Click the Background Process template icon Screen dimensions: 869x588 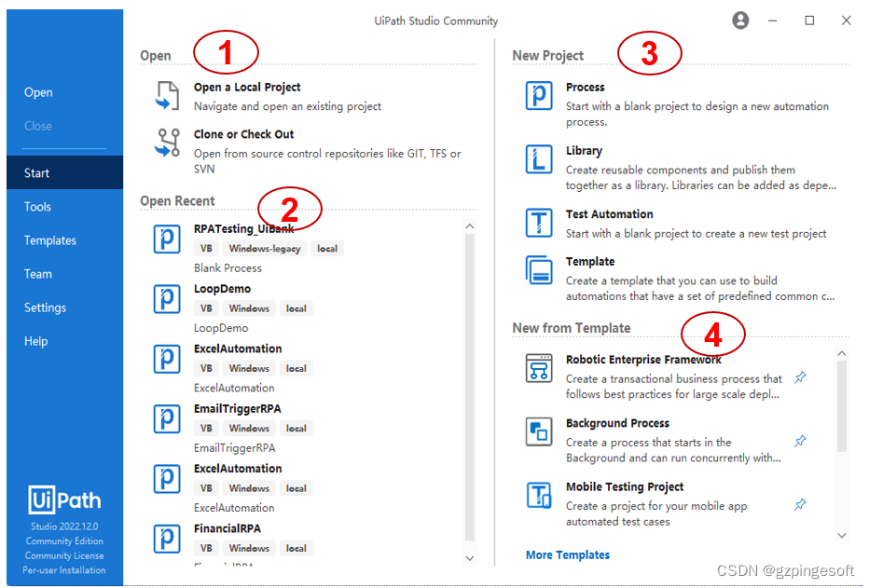pyautogui.click(x=539, y=431)
